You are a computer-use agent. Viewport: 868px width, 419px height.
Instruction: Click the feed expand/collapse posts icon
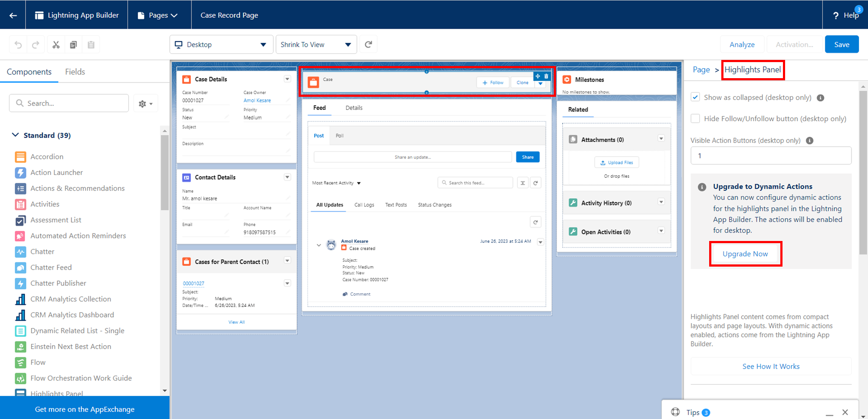pyautogui.click(x=523, y=183)
